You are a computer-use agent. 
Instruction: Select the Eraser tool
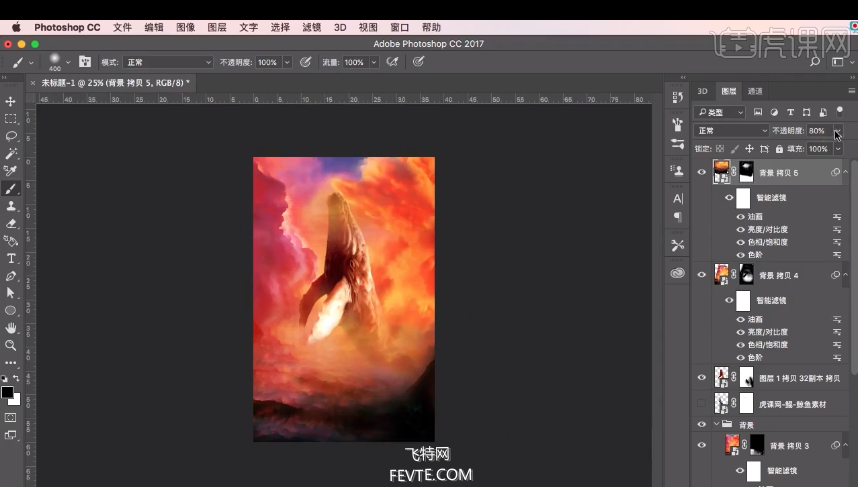point(10,223)
